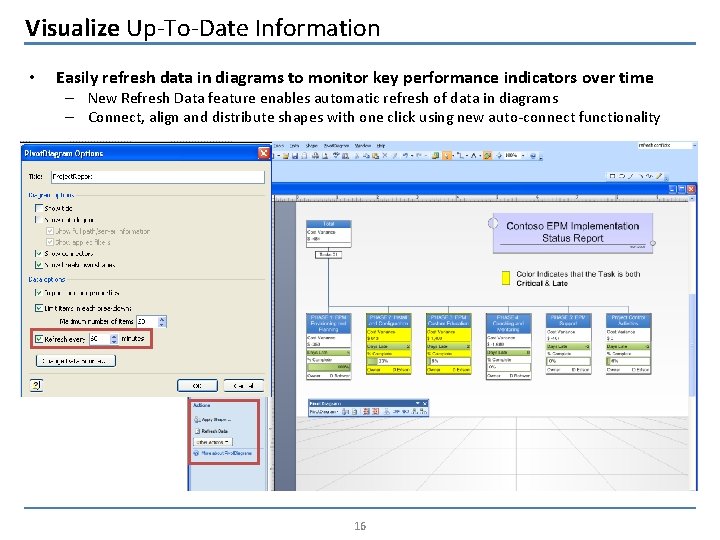Viewport: 720px width, 540px height.
Task: Open the Text tool dropdown arrow
Action: [480, 156]
